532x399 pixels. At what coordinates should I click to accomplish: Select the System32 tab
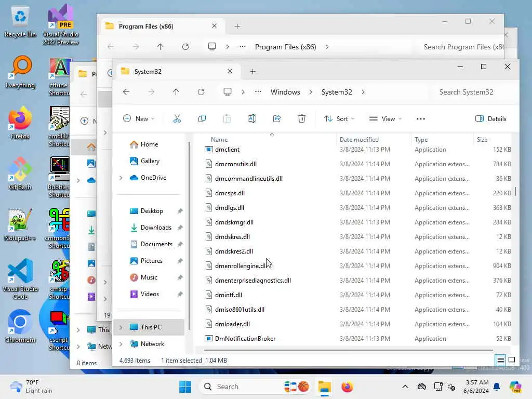point(179,71)
